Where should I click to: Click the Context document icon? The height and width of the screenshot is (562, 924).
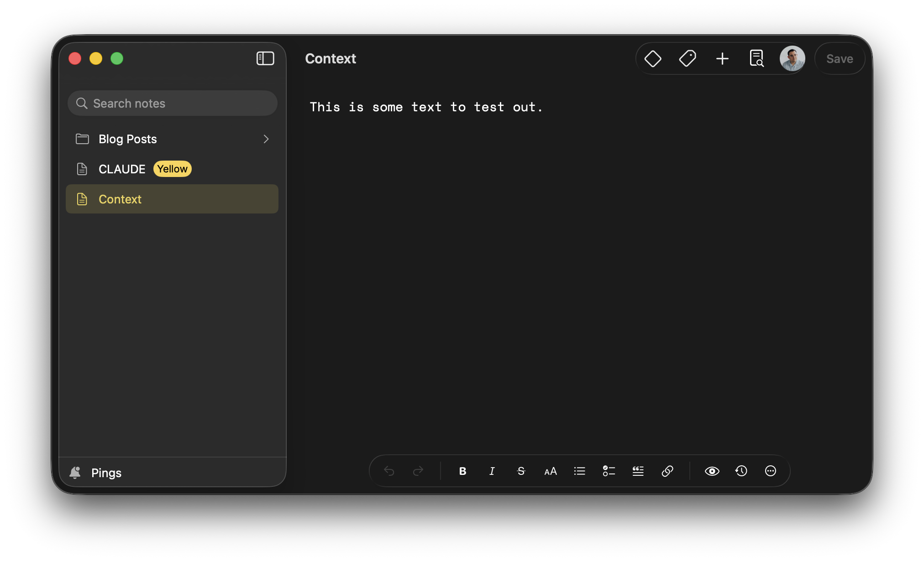pyautogui.click(x=82, y=199)
